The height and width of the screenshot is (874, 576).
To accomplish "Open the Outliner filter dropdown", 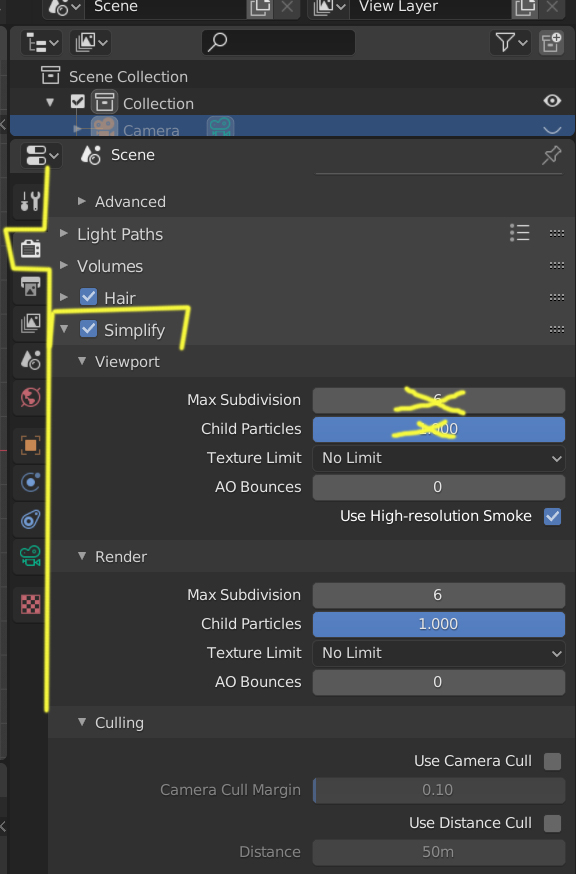I will 510,42.
